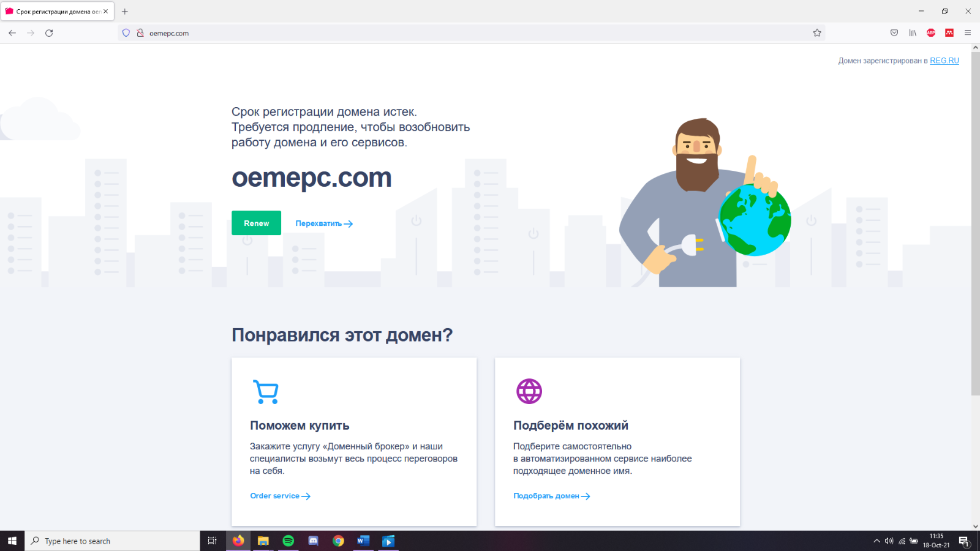Screen dimensions: 980x551
Task: Open Microsoft Word from taskbar
Action: point(363,541)
